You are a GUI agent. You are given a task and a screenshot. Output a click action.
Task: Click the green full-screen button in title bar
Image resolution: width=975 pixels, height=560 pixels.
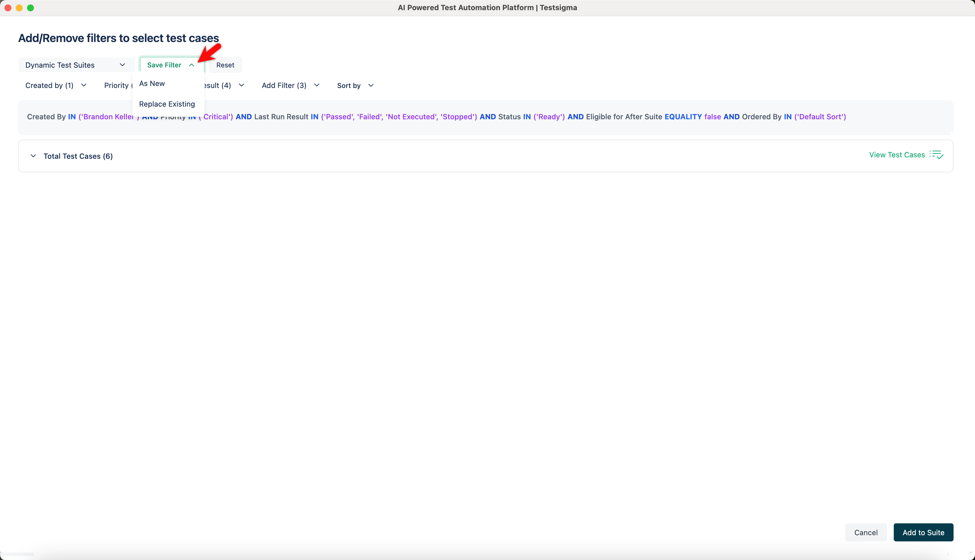pos(31,7)
